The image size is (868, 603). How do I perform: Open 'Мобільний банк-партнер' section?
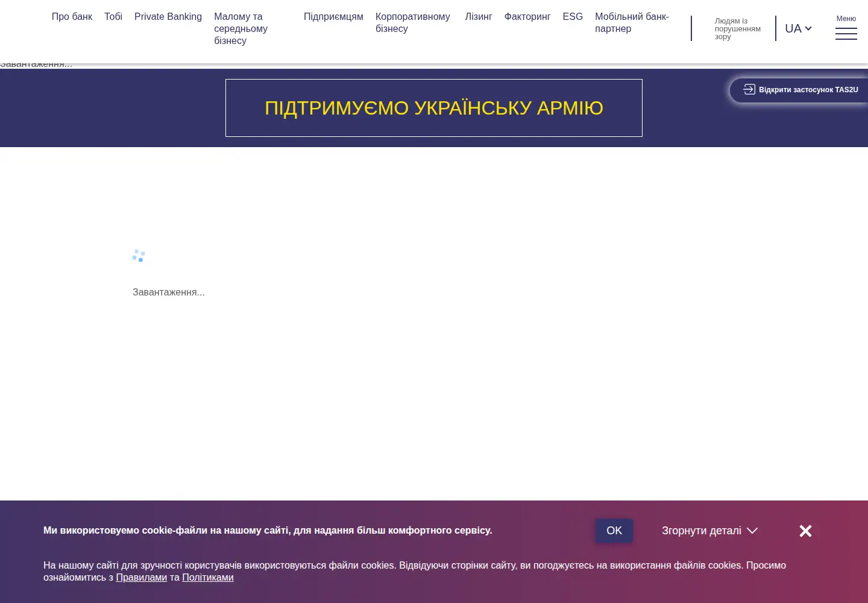632,22
